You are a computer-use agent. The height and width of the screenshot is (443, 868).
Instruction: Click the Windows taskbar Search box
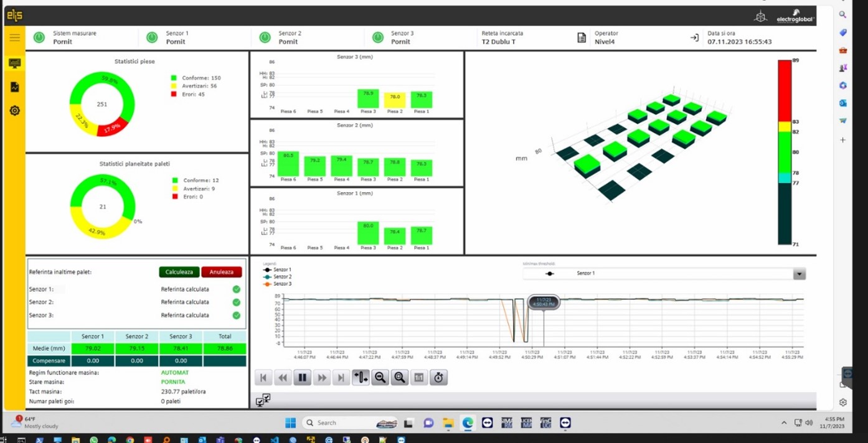(x=349, y=423)
